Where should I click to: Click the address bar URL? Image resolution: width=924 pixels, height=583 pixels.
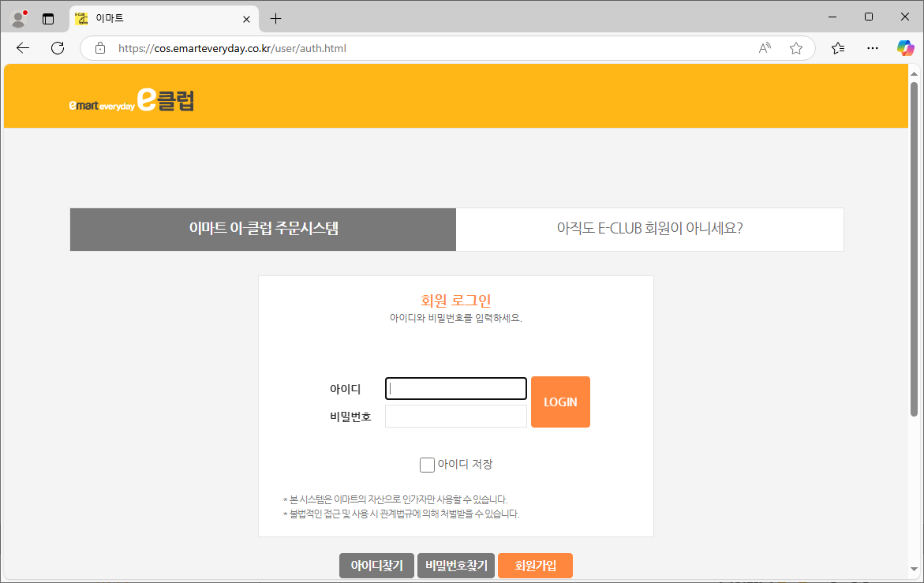[232, 48]
